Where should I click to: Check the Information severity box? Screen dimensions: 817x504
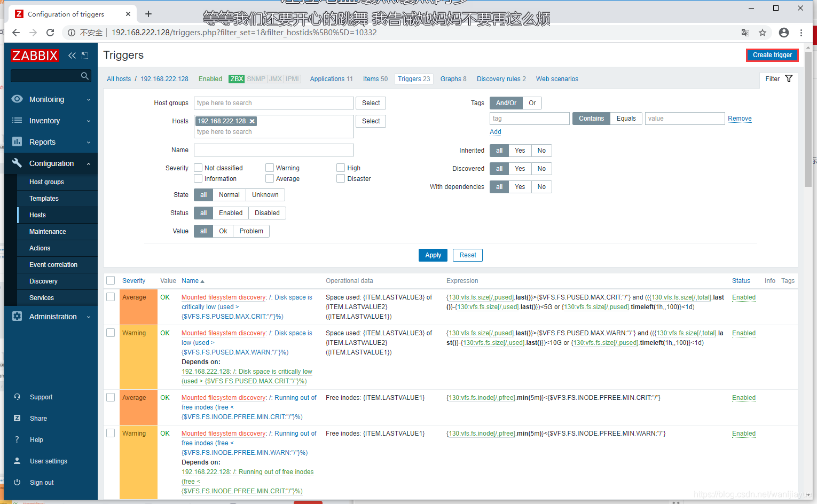(198, 178)
